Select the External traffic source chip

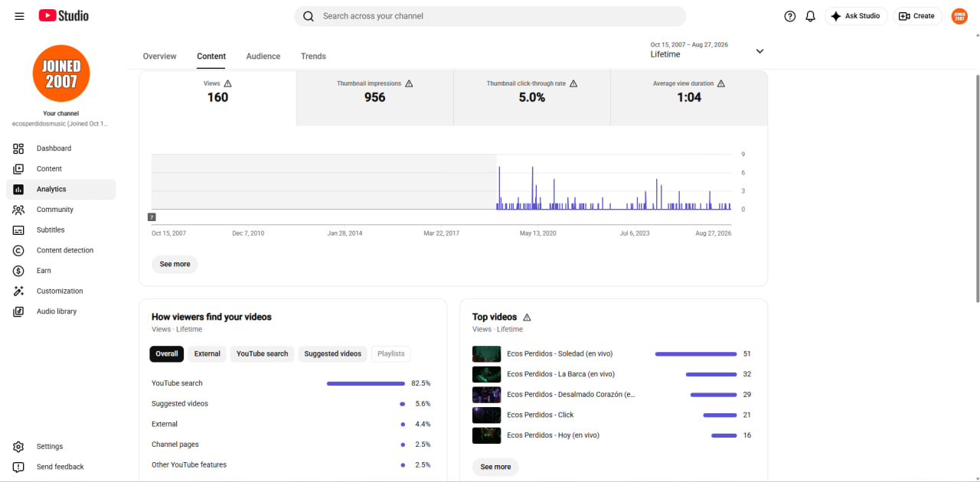[207, 354]
